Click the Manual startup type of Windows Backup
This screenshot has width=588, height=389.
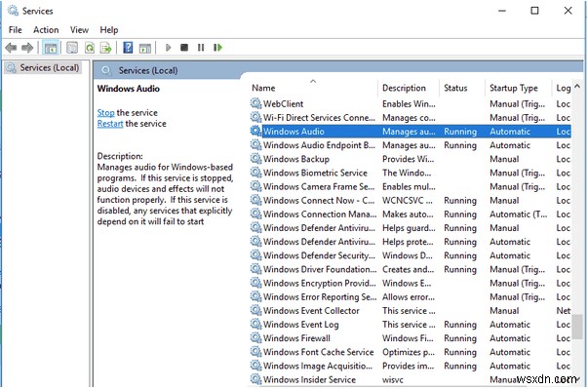[504, 159]
